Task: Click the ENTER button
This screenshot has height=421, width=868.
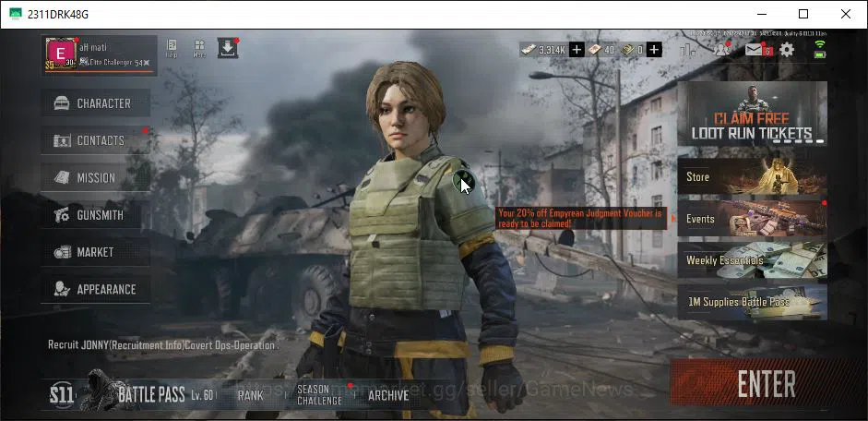Action: click(x=766, y=383)
